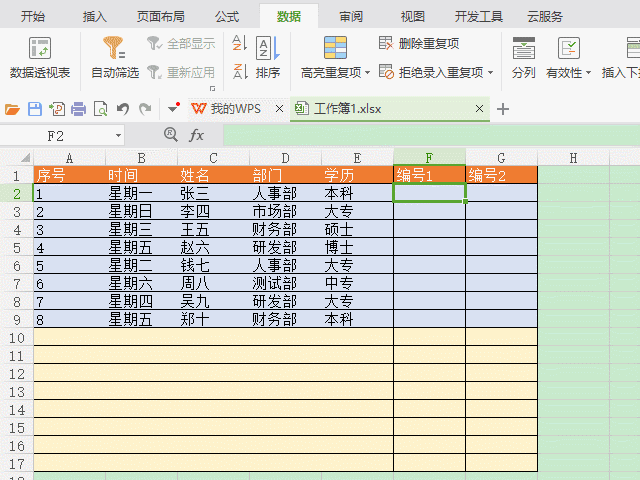Click the cell containing 郑十
Viewport: 640px width, 480px height.
pyautogui.click(x=213, y=319)
